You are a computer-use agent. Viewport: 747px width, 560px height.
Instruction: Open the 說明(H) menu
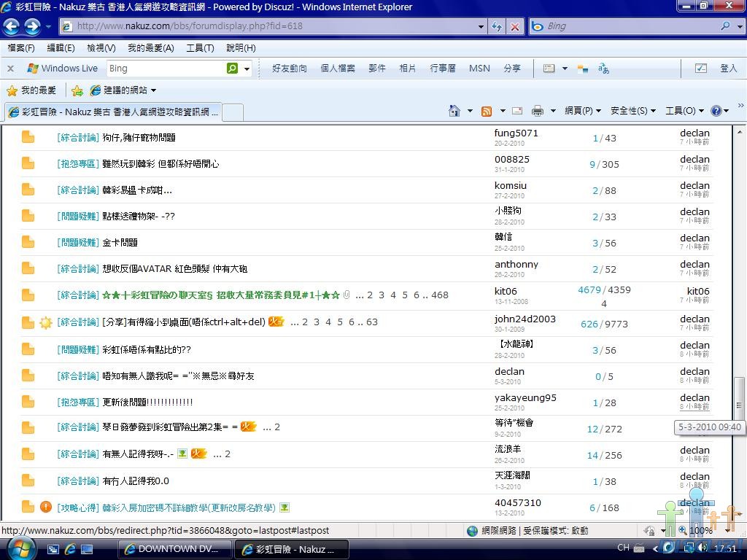pyautogui.click(x=241, y=48)
